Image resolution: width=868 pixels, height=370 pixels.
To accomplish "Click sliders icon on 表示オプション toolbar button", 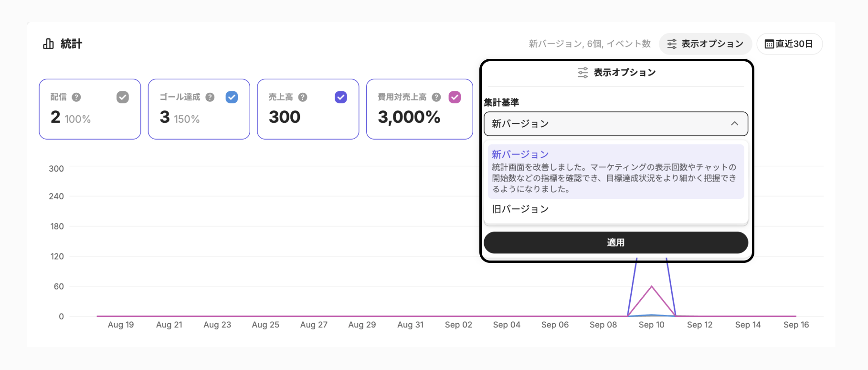I will coord(672,44).
